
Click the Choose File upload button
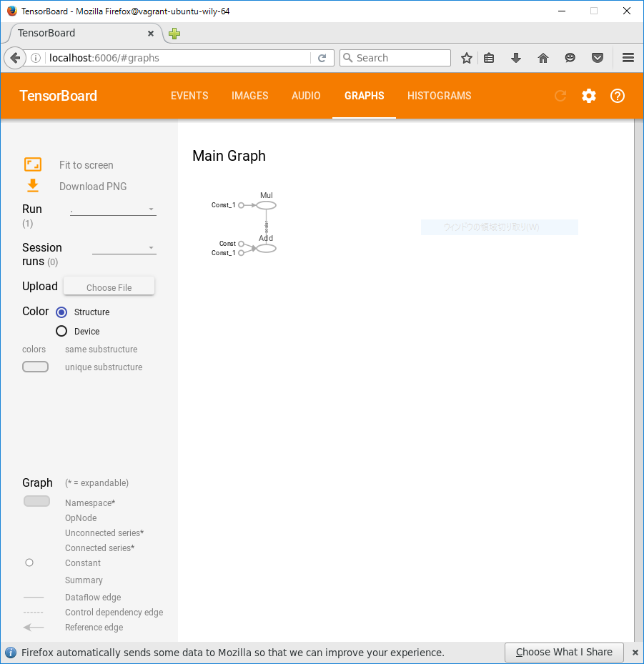[109, 287]
